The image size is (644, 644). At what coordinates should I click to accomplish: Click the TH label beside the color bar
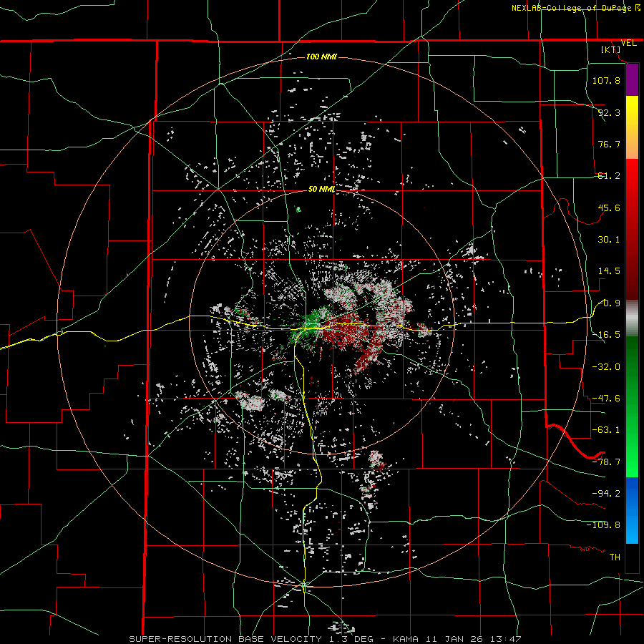pos(615,557)
